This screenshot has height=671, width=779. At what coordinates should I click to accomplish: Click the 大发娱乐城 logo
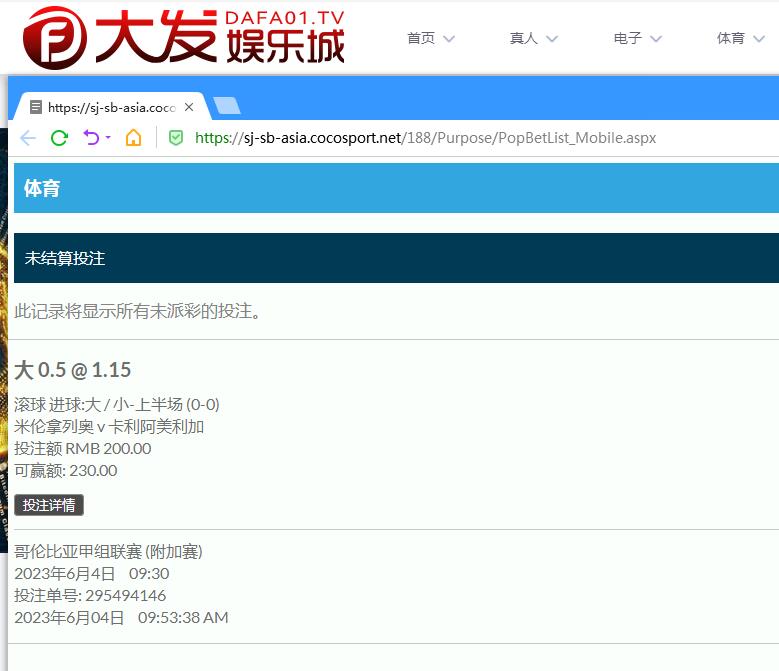(184, 37)
